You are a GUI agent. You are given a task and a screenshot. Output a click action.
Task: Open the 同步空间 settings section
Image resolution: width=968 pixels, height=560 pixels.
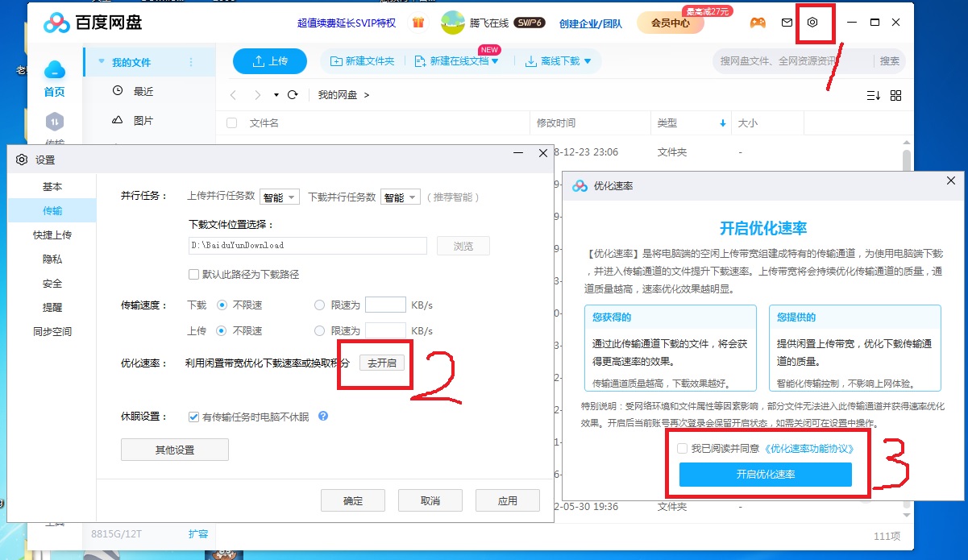tap(51, 331)
